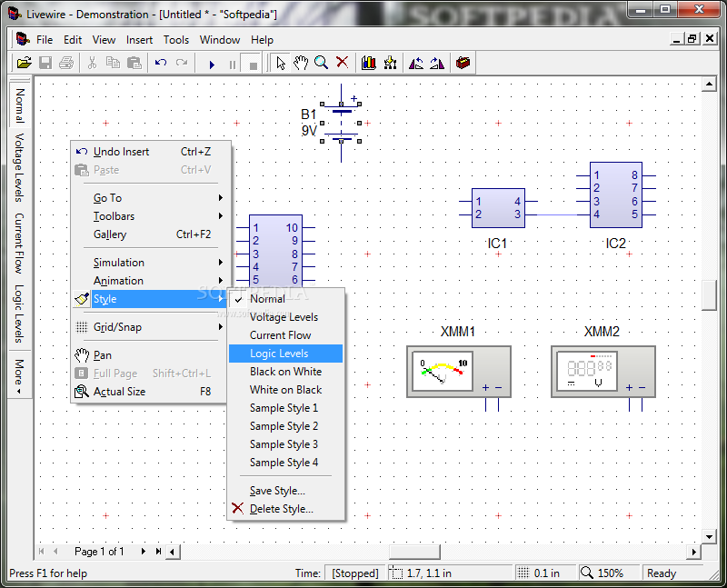The width and height of the screenshot is (727, 588).
Task: Click the vertical scrollbar down arrow
Action: tap(710, 537)
